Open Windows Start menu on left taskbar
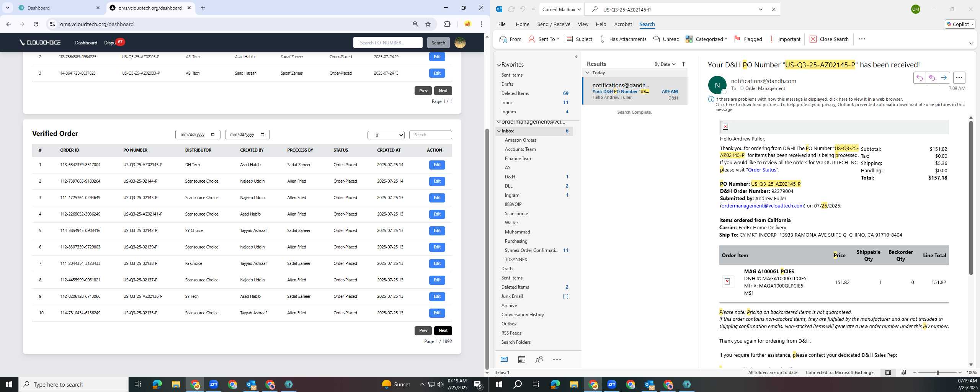The height and width of the screenshot is (392, 980). click(9, 384)
